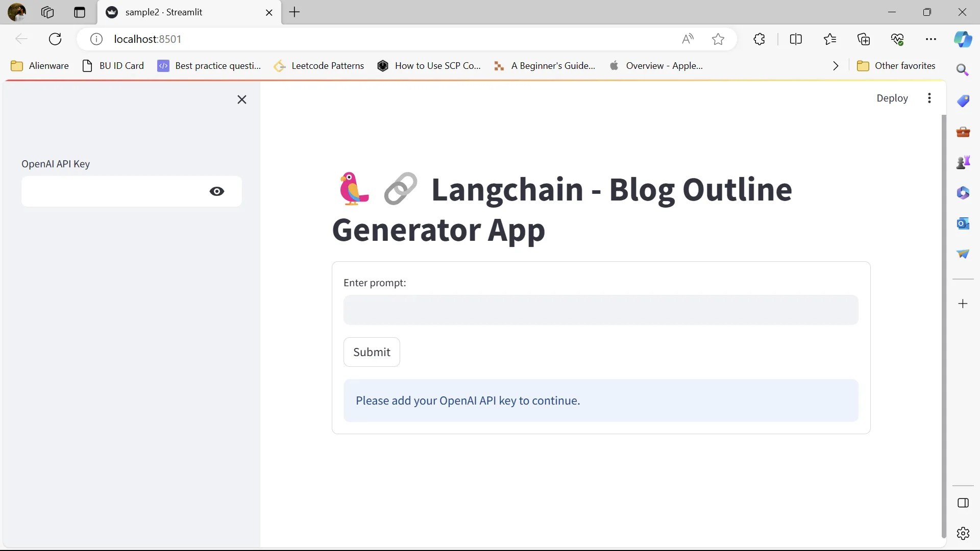Open Favorites list icon
This screenshot has height=551, width=980.
point(830,39)
